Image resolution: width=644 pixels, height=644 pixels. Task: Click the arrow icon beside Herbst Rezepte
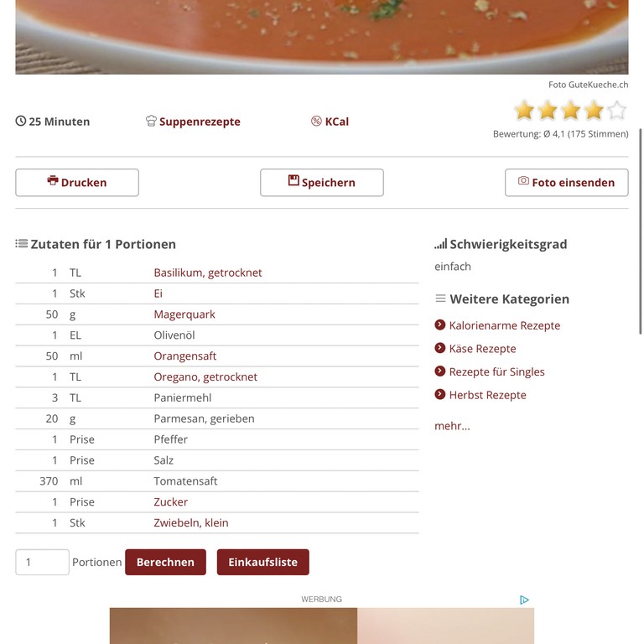tap(440, 394)
